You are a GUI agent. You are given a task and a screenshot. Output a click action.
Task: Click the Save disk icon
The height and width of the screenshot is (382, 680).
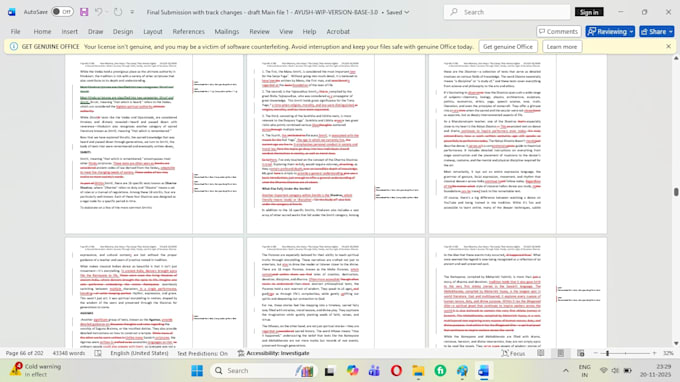click(x=84, y=12)
